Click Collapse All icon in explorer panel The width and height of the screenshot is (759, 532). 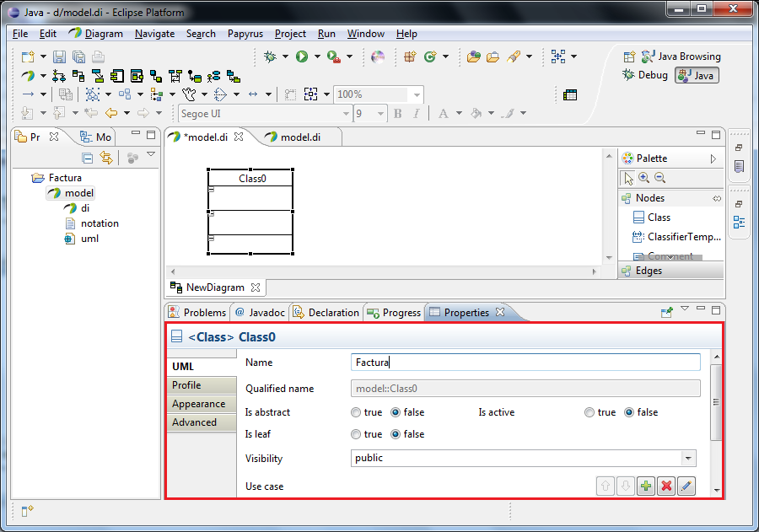tap(88, 158)
